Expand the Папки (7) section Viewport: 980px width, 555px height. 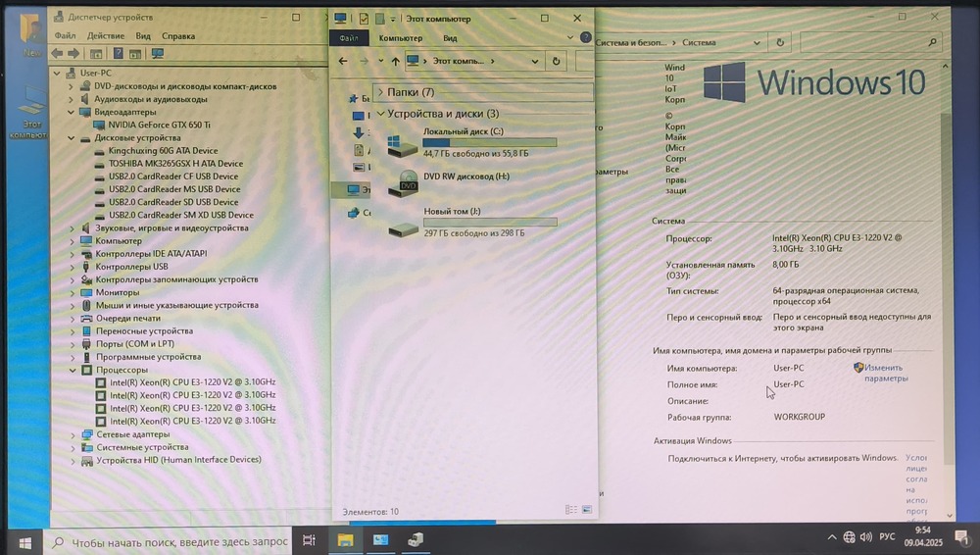tap(380, 92)
